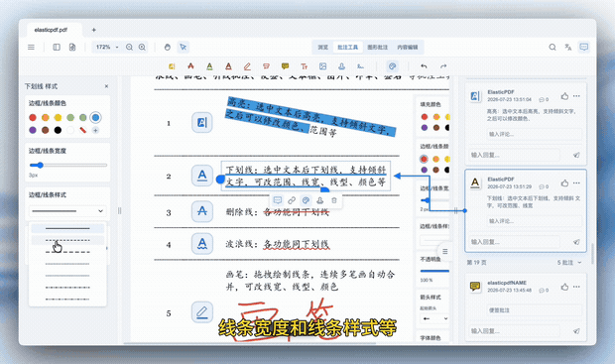Screen dimensions: 615x364
Task: Like the underline comment card
Action: pyautogui.click(x=564, y=182)
